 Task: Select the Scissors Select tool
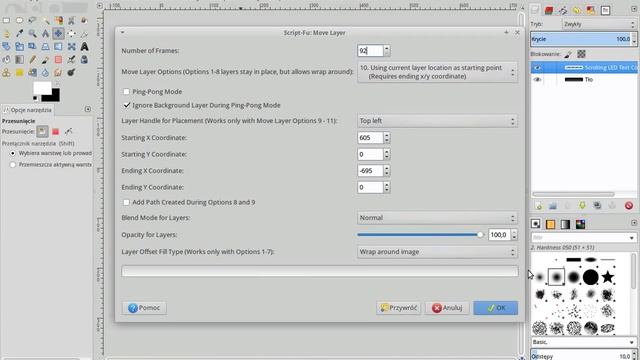coord(71,20)
